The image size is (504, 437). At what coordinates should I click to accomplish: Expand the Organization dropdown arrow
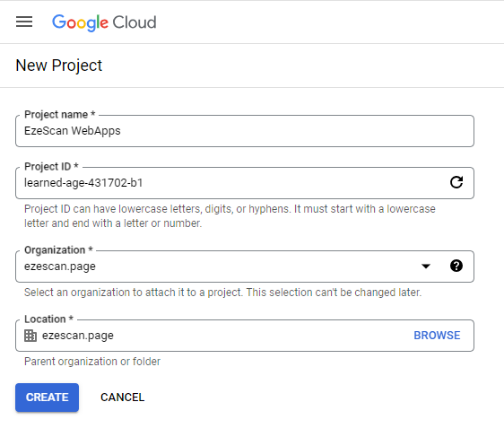coord(426,267)
